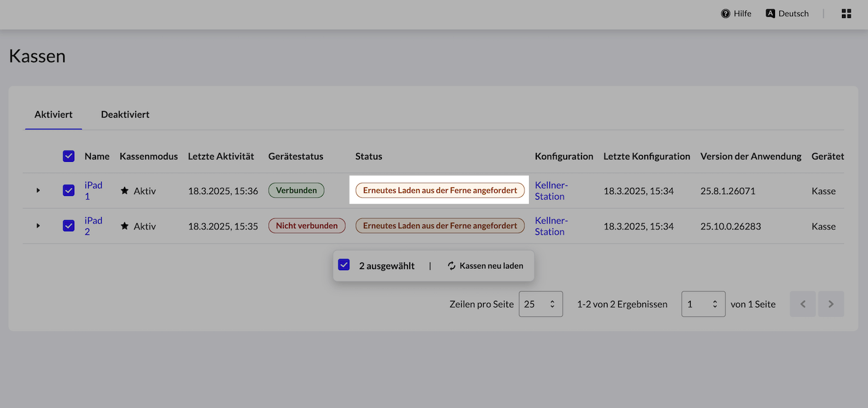Toggle the select-all checkbox in table header
The height and width of the screenshot is (408, 868).
tap(69, 156)
